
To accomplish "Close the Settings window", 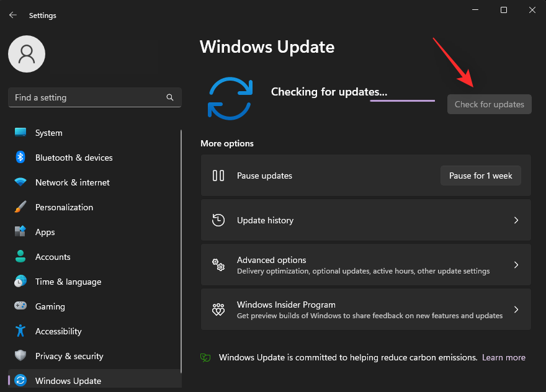I will click(532, 10).
